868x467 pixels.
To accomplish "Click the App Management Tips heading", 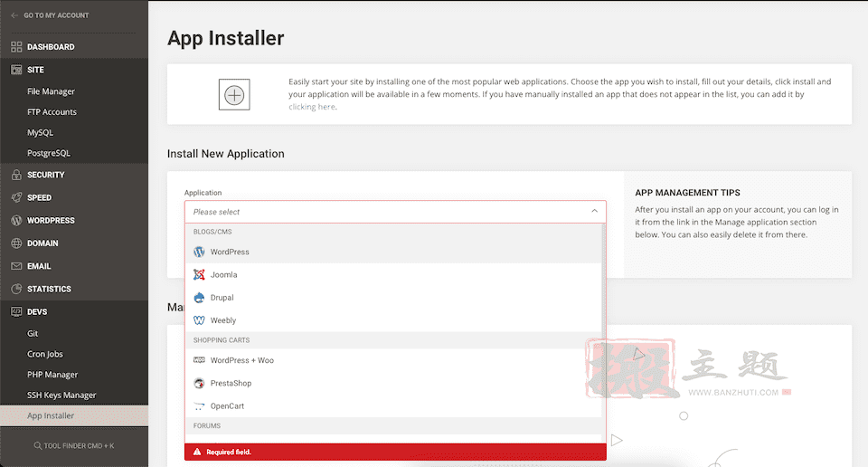I will coord(687,193).
